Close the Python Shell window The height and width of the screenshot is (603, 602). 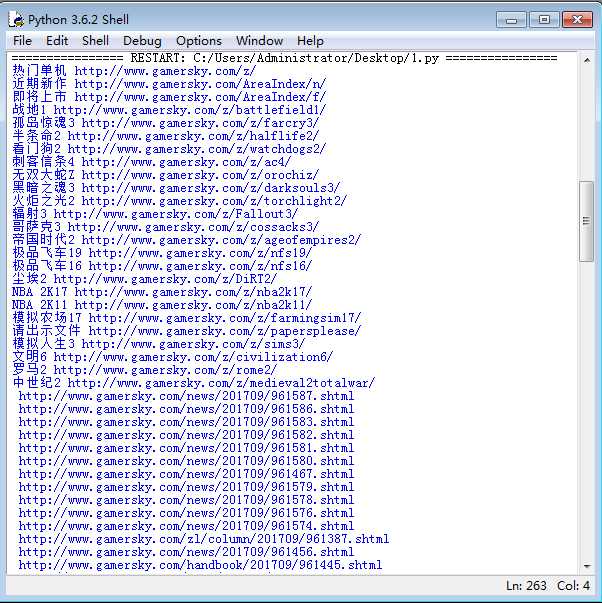pos(577,20)
